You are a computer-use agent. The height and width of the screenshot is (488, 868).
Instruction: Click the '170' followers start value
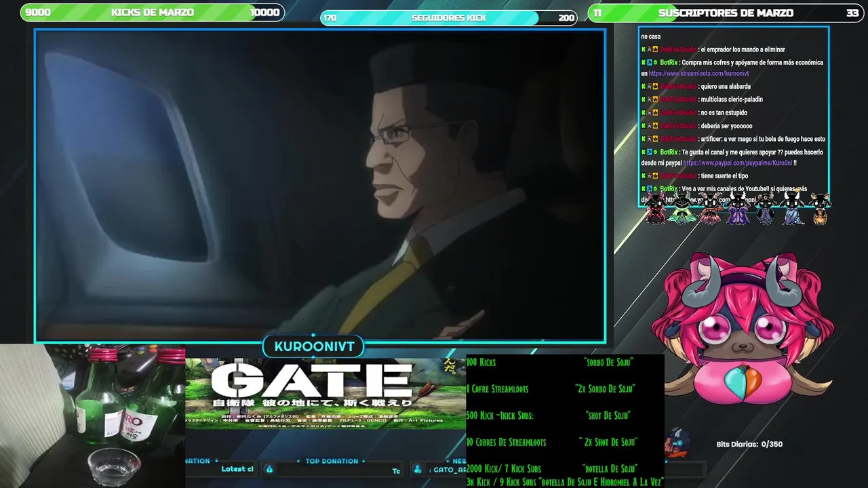(x=330, y=18)
